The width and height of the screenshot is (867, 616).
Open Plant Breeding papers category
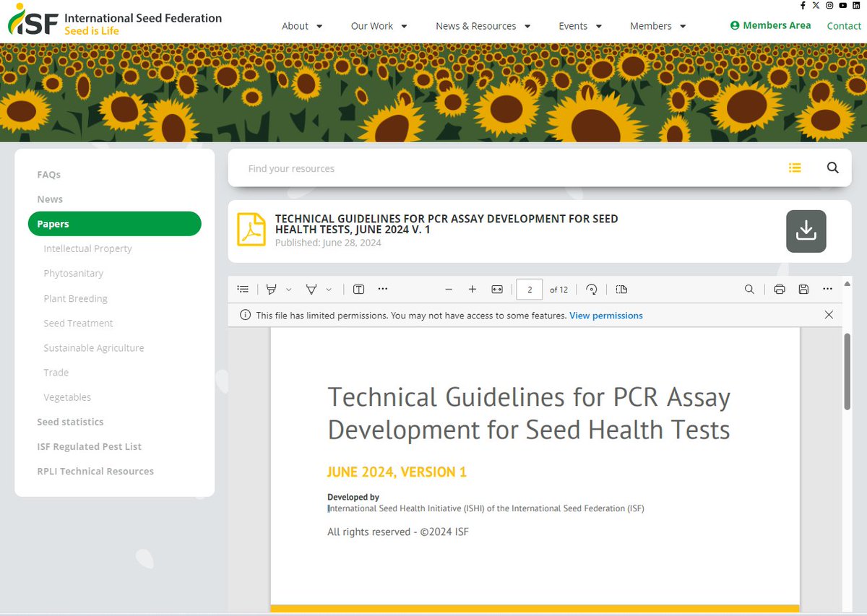(75, 298)
